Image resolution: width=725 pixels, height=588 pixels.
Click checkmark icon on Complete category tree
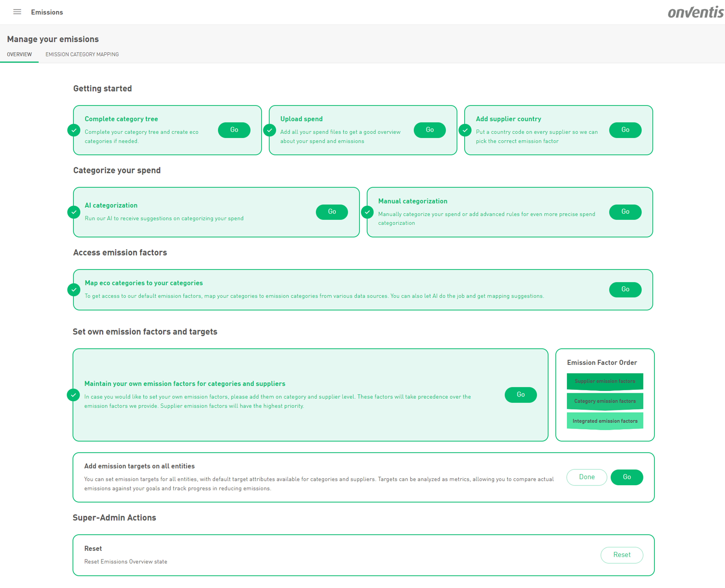point(74,130)
